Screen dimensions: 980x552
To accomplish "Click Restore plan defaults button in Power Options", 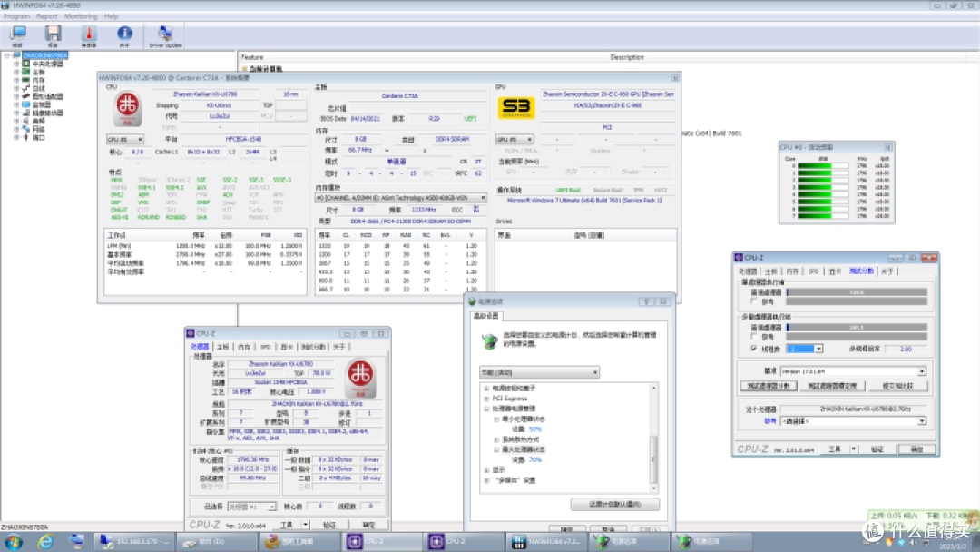I will 615,504.
